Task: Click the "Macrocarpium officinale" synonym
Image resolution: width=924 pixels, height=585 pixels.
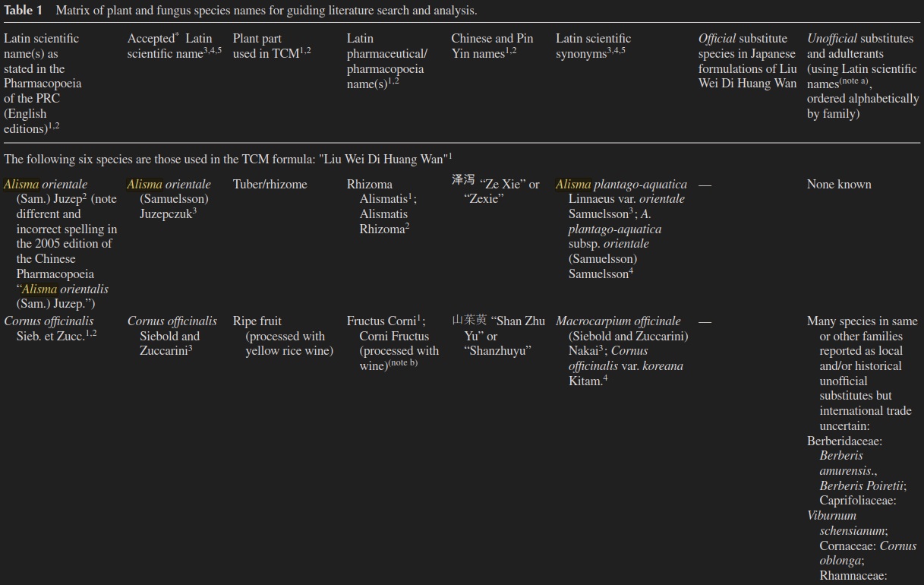Action: [x=618, y=321]
